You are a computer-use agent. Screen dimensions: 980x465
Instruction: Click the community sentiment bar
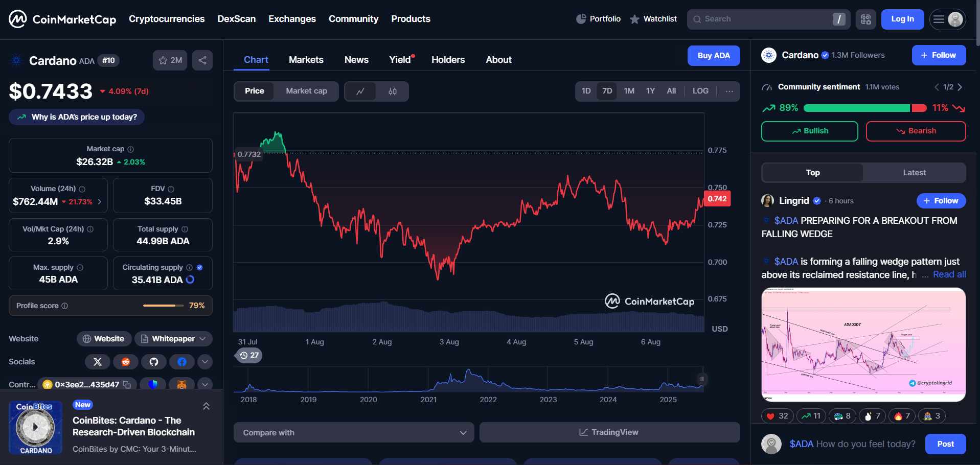pos(865,108)
